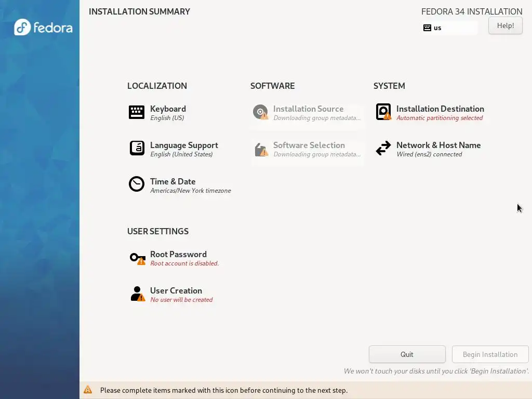Click 'Automatic partitioning selected' status text
532x399 pixels.
(440, 118)
